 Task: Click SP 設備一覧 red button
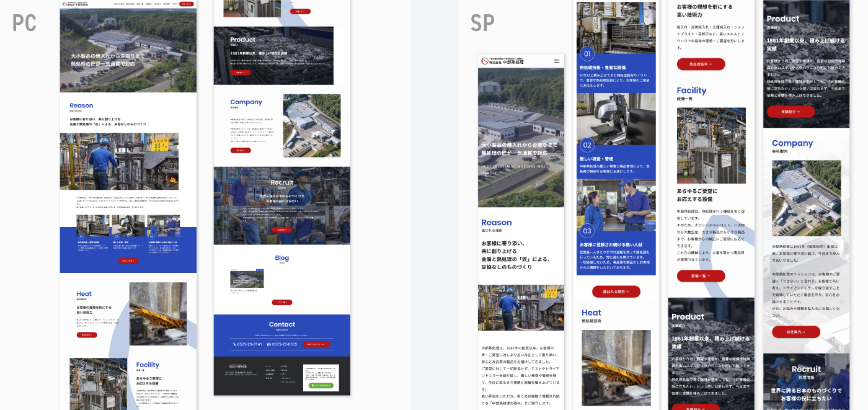tap(701, 276)
